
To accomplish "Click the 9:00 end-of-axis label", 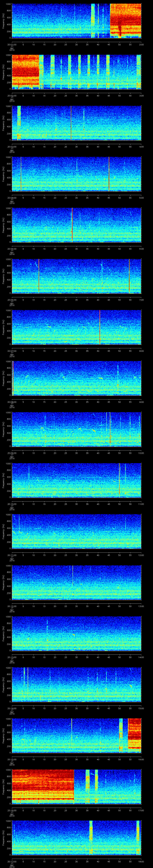I will (x=141, y=402).
